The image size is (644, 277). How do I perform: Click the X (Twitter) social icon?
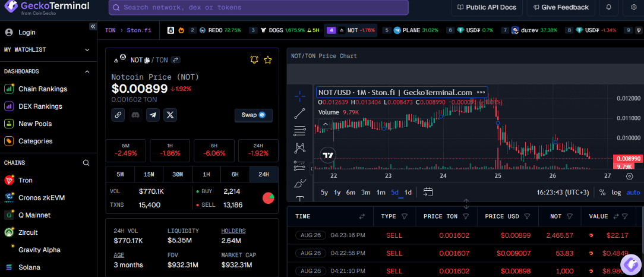171,115
